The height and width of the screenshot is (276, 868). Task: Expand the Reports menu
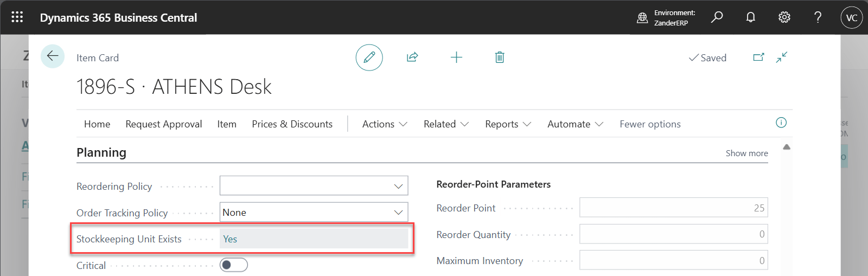[508, 124]
